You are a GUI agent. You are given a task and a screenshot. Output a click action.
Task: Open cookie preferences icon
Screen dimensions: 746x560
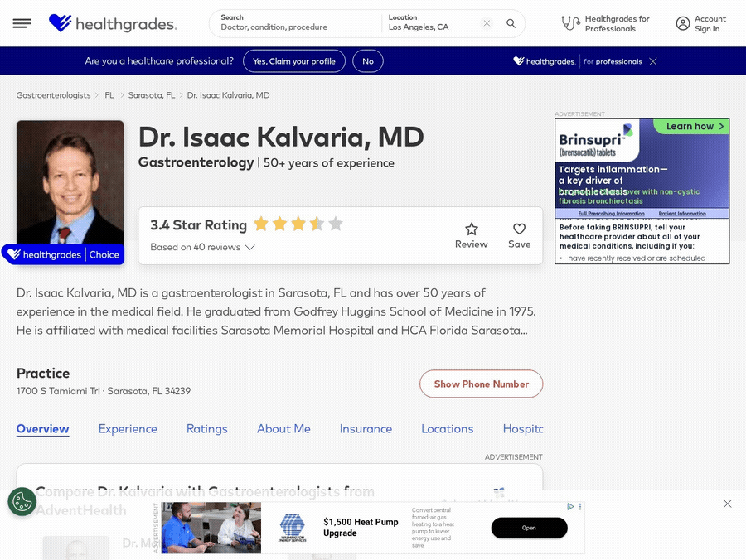click(22, 501)
